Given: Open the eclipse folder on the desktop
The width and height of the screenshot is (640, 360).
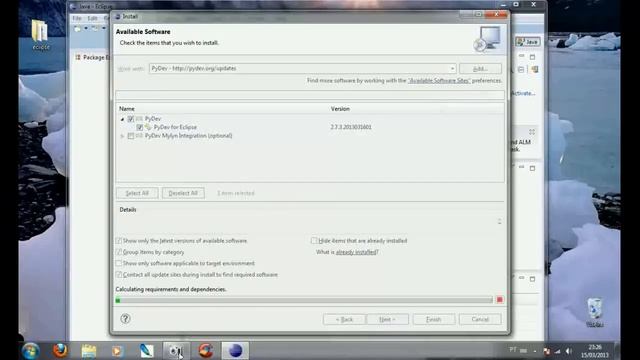Looking at the screenshot, I should pyautogui.click(x=40, y=34).
